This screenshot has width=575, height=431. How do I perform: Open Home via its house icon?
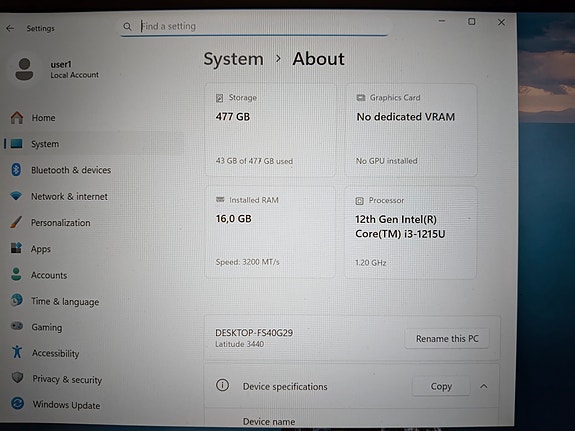(17, 117)
